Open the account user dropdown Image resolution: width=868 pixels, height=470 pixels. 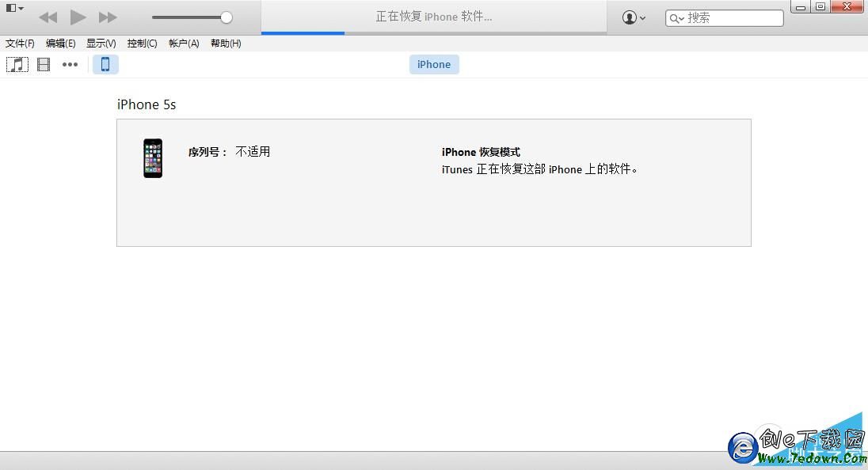[x=634, y=17]
